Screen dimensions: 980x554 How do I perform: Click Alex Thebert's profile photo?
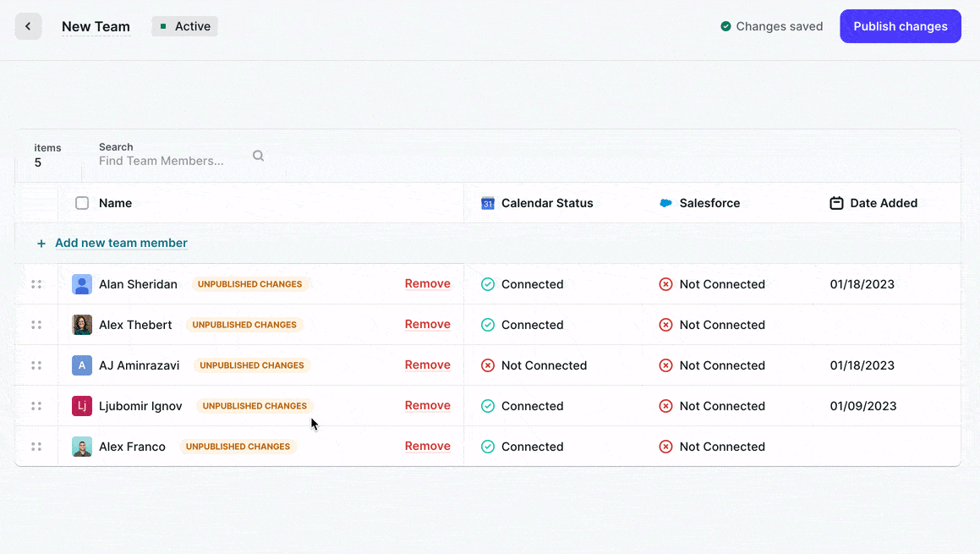82,325
